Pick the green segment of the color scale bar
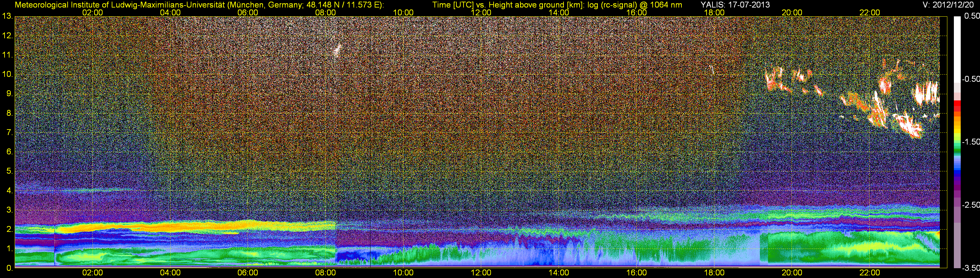Screen dimensions: 980x278 click(x=957, y=148)
